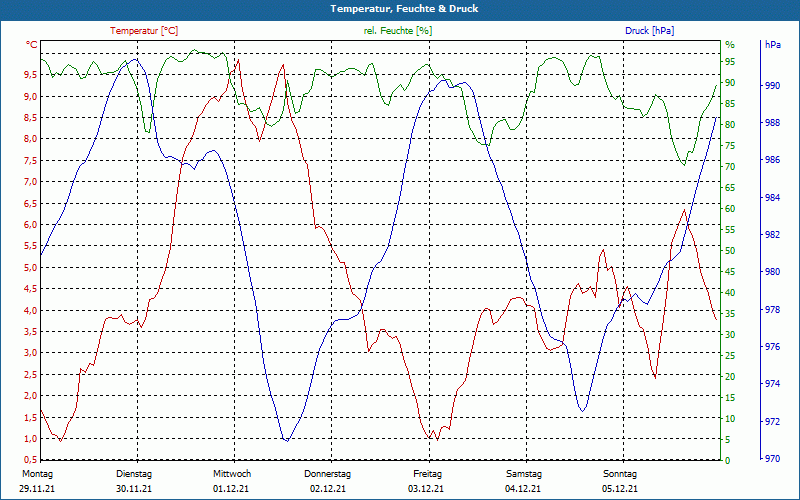Click the '984' pressure axis value
Viewport: 800px width, 500px height.
click(x=772, y=198)
